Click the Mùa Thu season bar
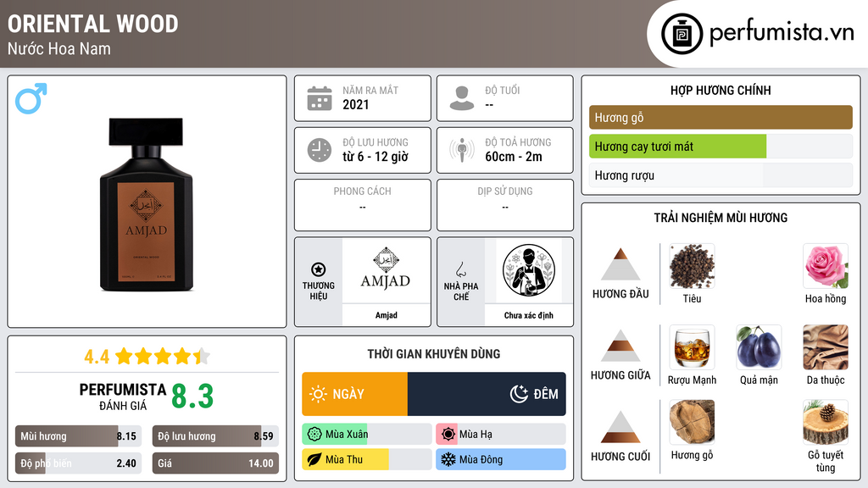The width and height of the screenshot is (868, 488). pyautogui.click(x=367, y=459)
